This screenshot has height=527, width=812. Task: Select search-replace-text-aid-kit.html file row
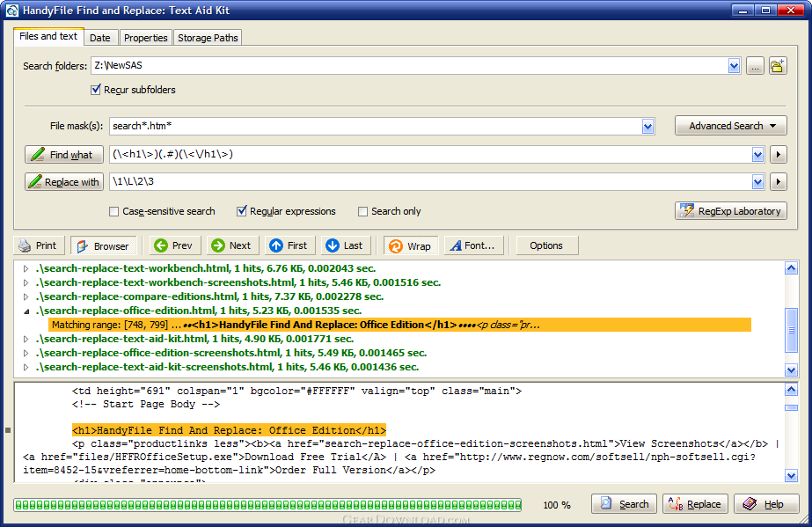click(194, 339)
